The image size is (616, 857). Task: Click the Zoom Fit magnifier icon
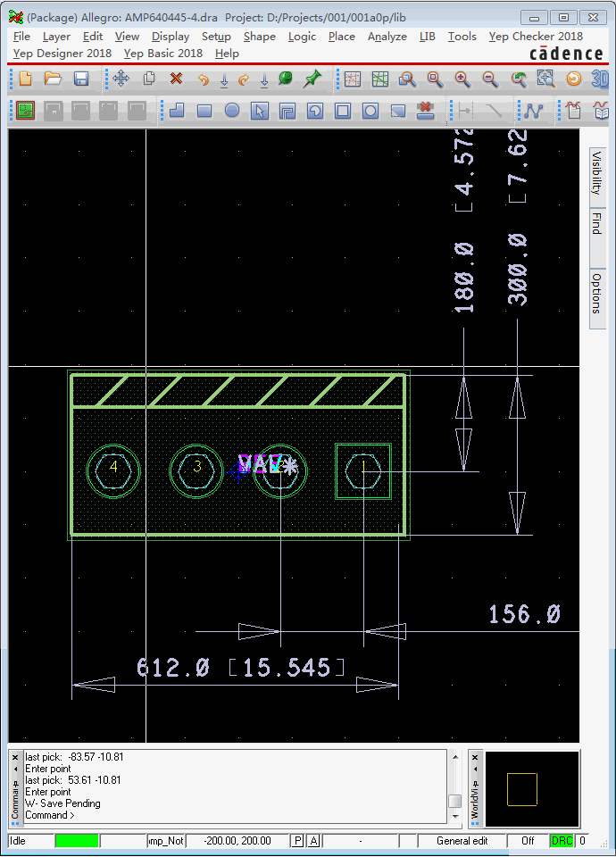(x=435, y=79)
